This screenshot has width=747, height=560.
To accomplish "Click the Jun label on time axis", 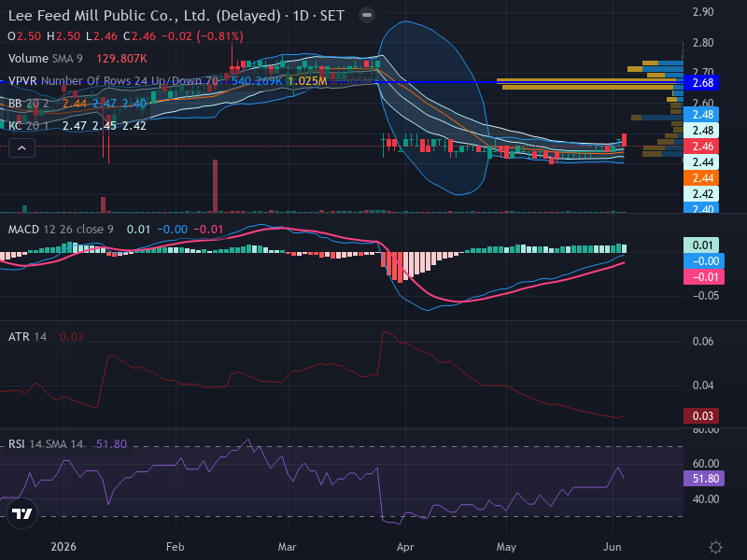I will point(613,547).
